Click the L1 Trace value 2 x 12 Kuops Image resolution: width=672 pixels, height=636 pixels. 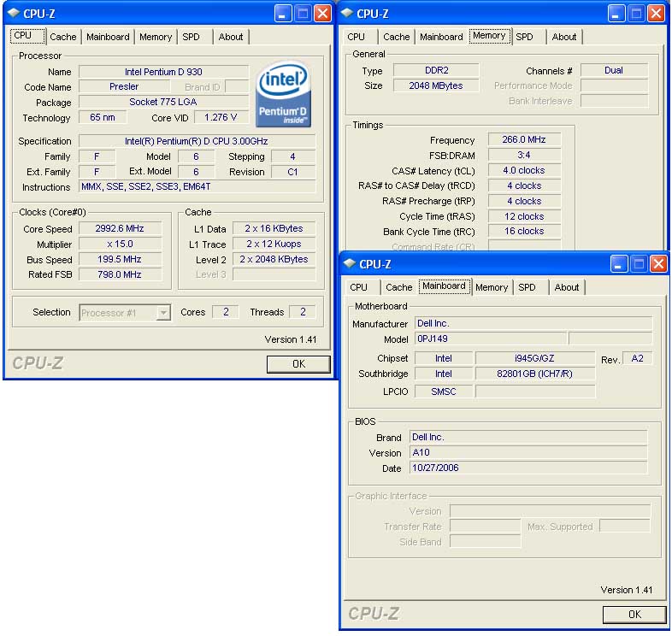[274, 244]
